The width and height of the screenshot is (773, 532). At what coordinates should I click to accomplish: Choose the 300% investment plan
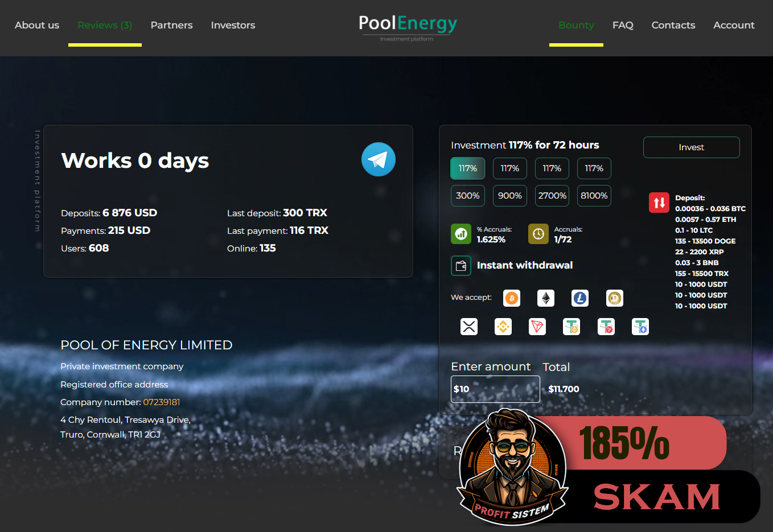[x=468, y=196]
